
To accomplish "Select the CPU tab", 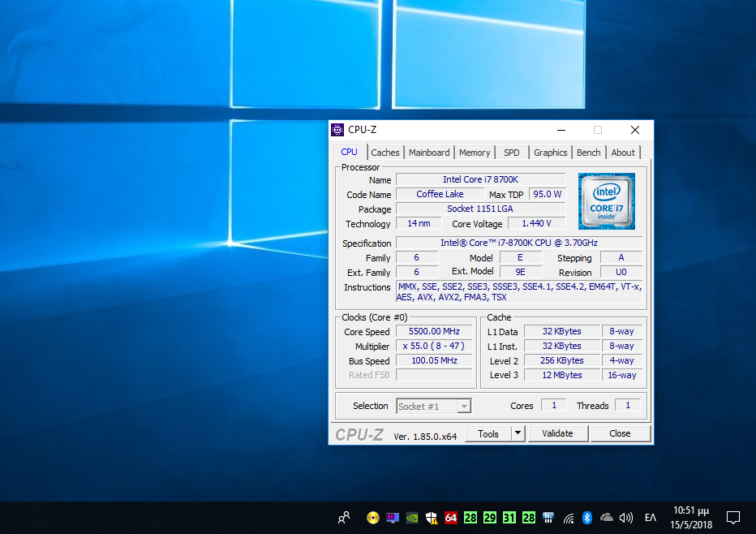I will coord(349,152).
